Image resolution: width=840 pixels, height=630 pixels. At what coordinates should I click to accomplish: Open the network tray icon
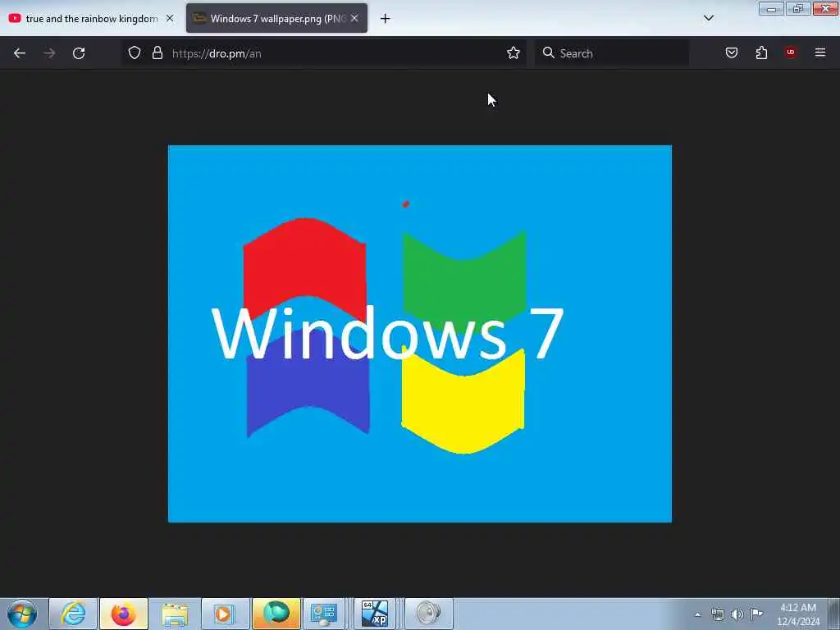click(718, 614)
